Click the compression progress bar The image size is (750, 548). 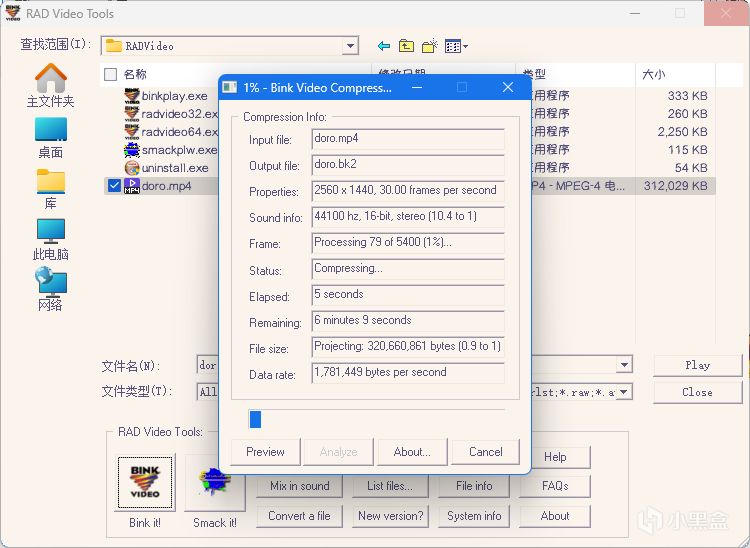[376, 419]
